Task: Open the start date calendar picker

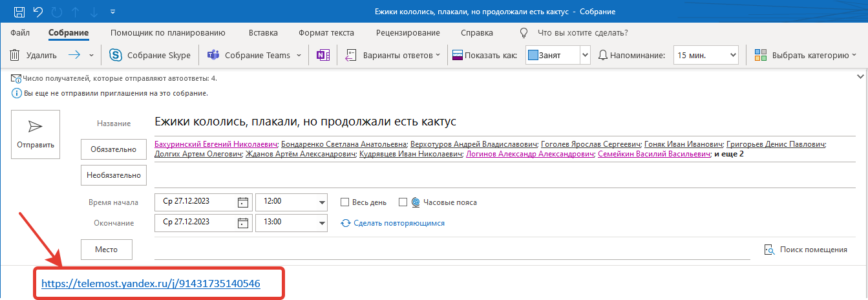Action: [x=243, y=202]
